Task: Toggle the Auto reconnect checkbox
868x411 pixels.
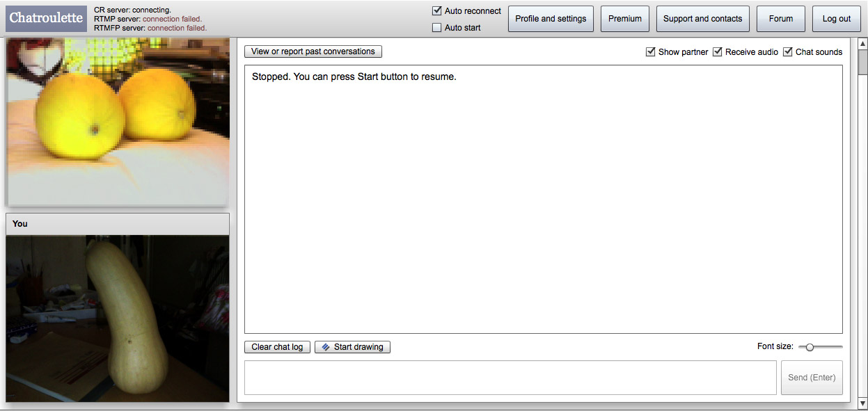Action: [x=437, y=11]
